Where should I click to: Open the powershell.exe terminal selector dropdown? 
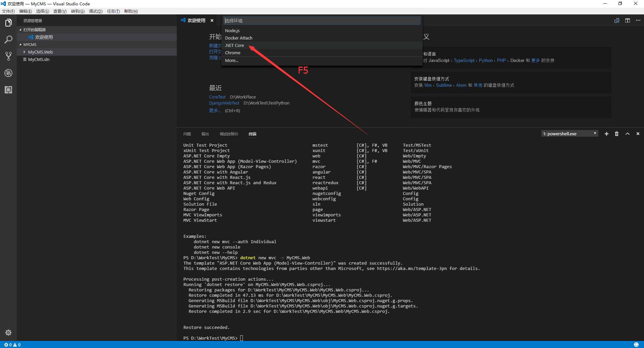click(x=570, y=134)
